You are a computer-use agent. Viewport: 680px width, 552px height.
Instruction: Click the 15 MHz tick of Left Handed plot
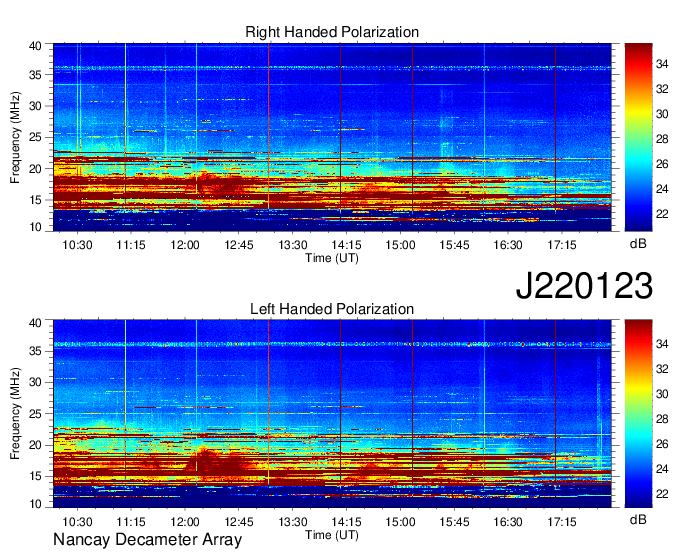pos(35,476)
